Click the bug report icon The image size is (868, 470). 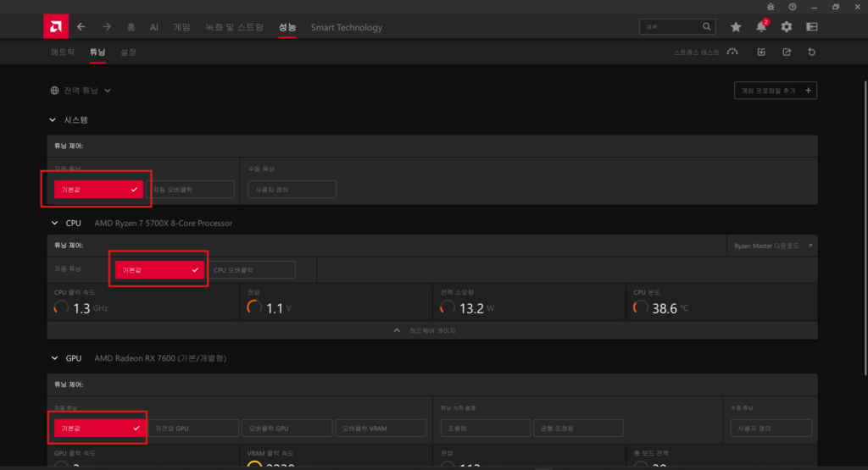[771, 7]
